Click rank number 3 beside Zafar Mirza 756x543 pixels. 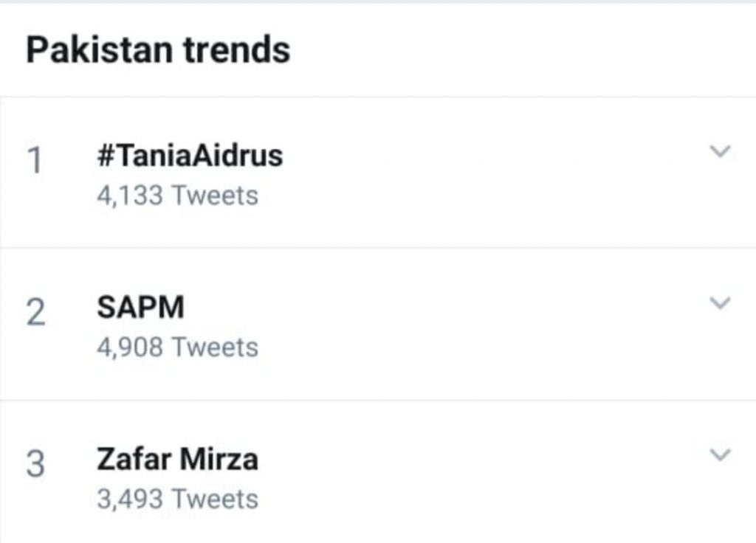tap(35, 464)
